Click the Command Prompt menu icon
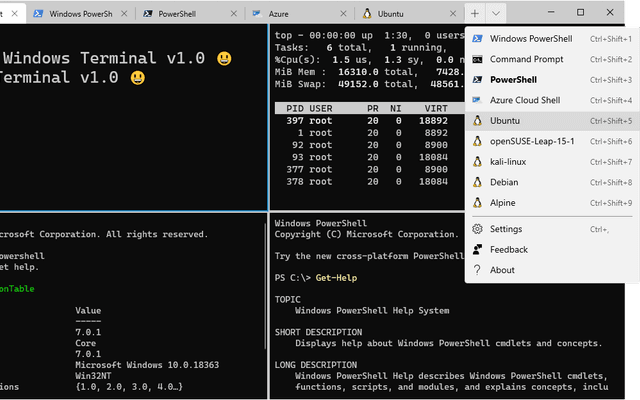This screenshot has height=400, width=640. 477,60
